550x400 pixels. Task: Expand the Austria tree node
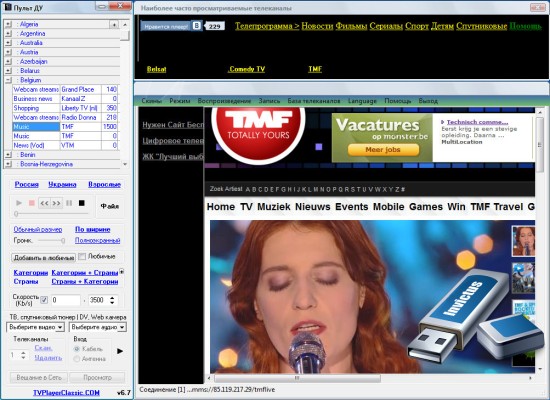(x=8, y=52)
